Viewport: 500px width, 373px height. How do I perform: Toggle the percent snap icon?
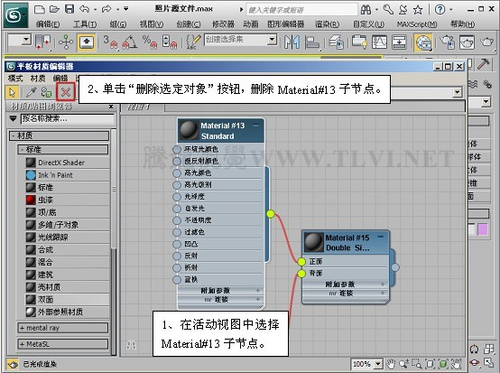[149, 42]
